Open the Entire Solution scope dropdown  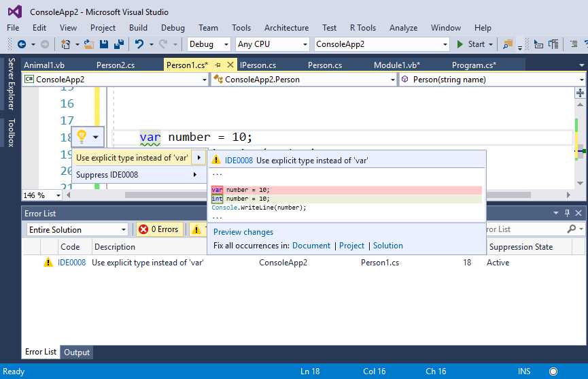click(77, 230)
